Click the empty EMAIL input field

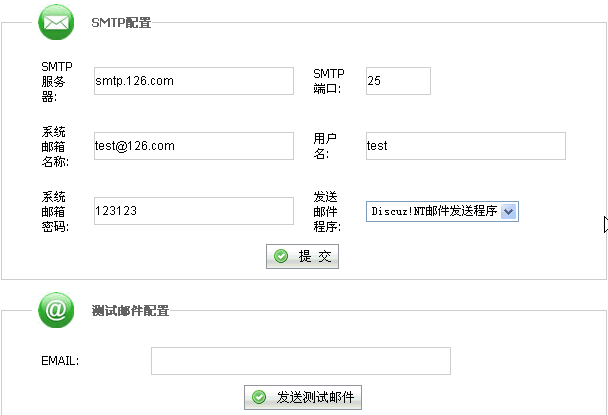[x=301, y=361]
